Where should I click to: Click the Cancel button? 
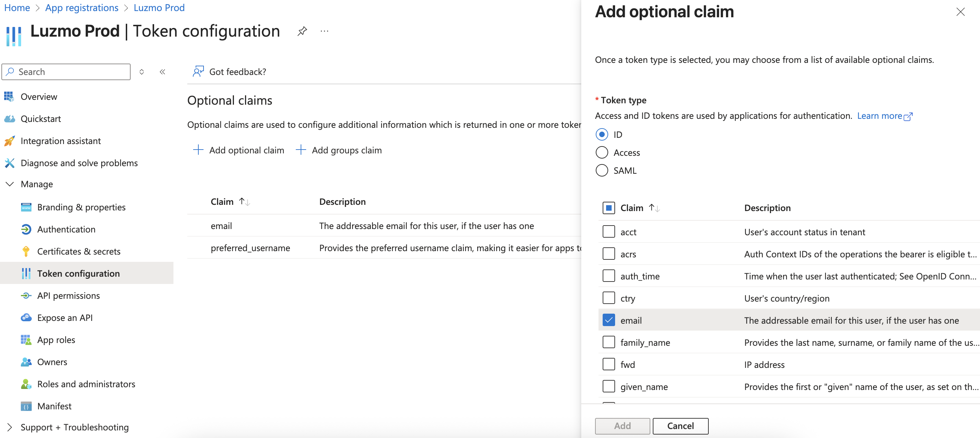tap(680, 426)
